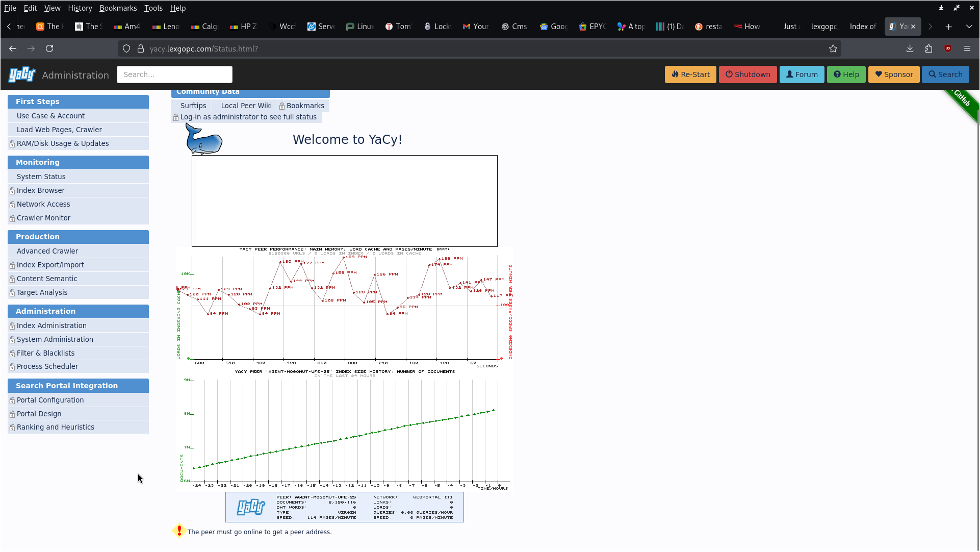The width and height of the screenshot is (980, 552).
Task: Open the Crawler Monitor sidebar link
Action: 43,218
